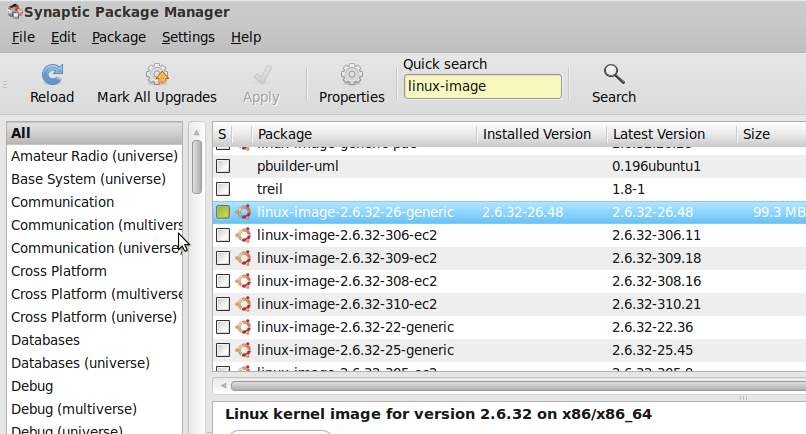Open the Package menu
The image size is (806, 434).
[x=119, y=37]
